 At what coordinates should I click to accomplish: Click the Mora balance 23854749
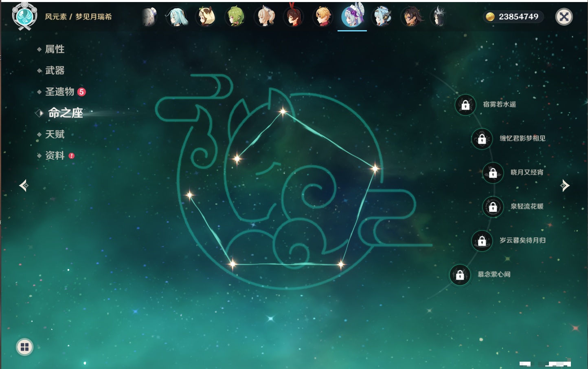[518, 17]
